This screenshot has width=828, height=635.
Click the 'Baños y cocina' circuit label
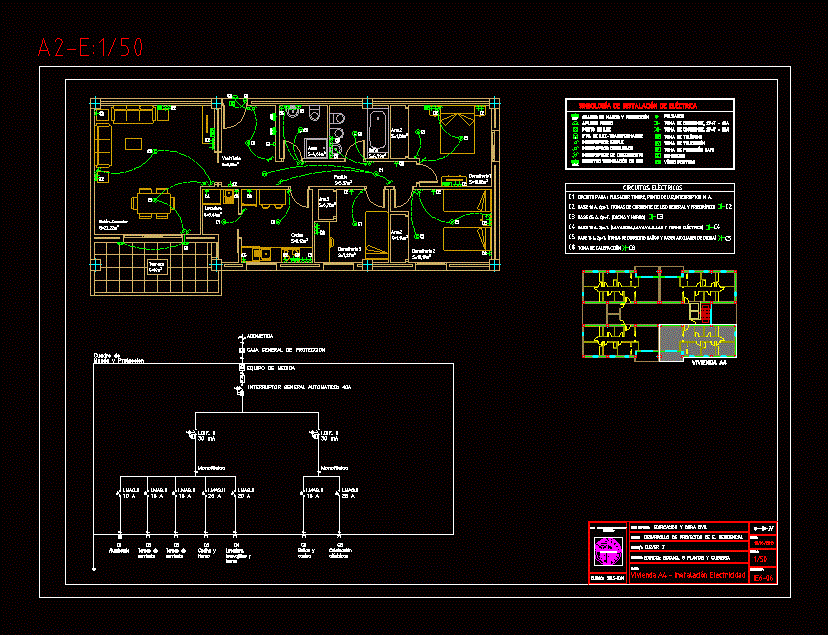305,551
